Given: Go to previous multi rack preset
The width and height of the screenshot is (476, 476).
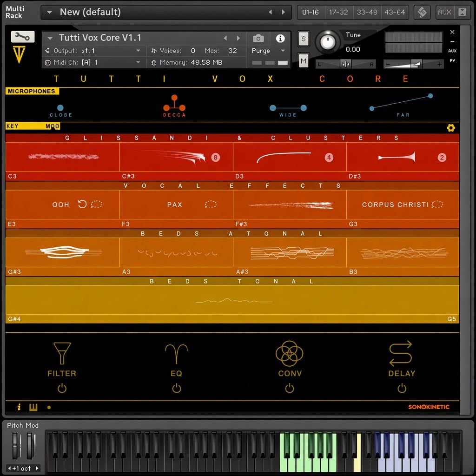Looking at the screenshot, I should (270, 12).
